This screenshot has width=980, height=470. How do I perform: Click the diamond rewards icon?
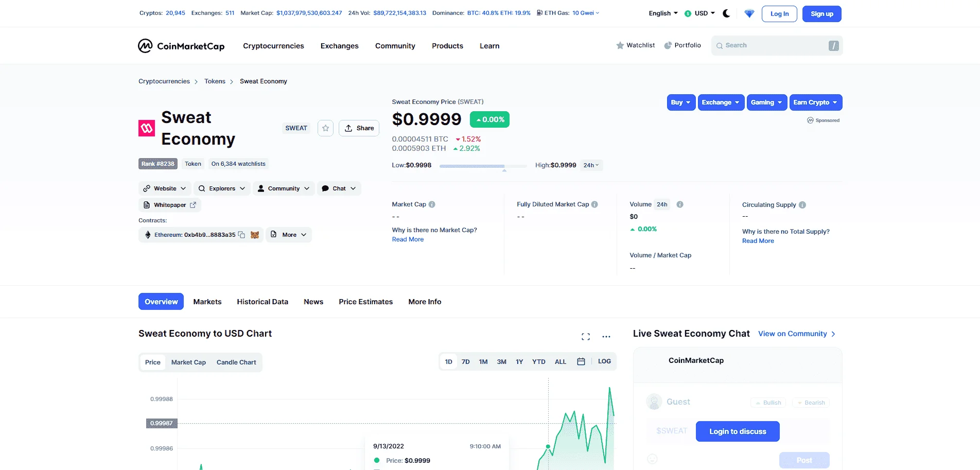pyautogui.click(x=749, y=13)
